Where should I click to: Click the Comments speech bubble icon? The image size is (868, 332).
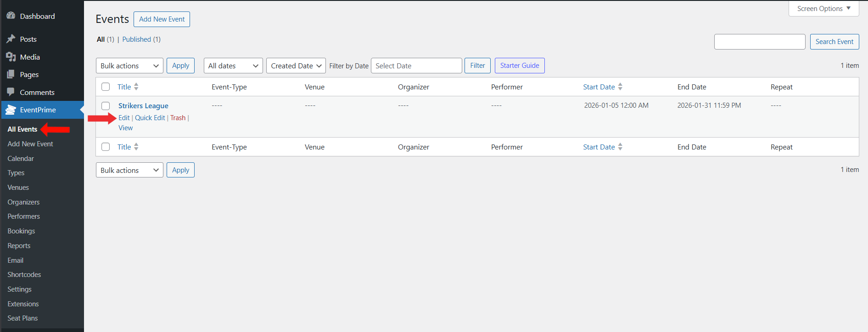click(11, 92)
